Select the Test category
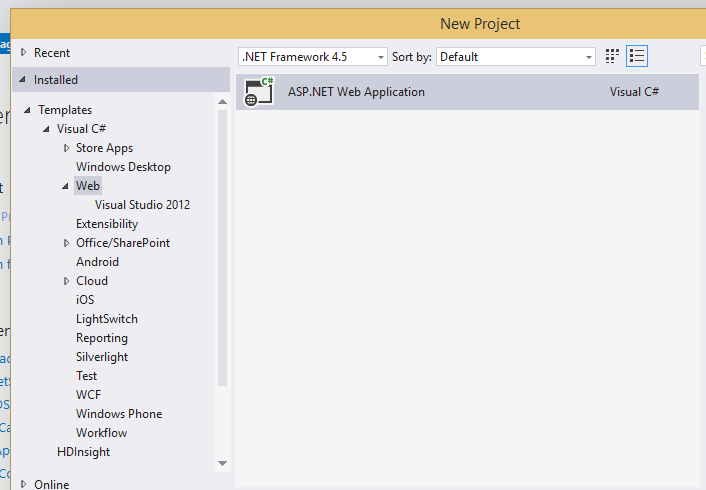The height and width of the screenshot is (490, 706). pos(86,376)
